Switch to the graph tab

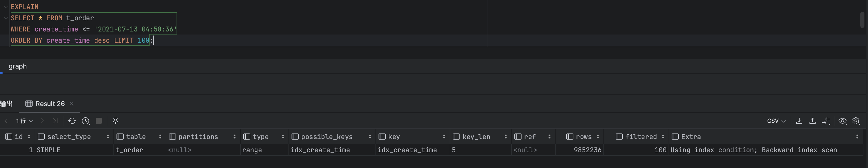coord(18,66)
